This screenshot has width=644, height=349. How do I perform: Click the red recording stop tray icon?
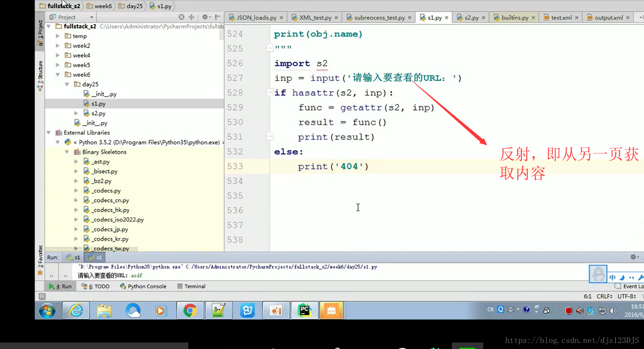click(x=569, y=311)
